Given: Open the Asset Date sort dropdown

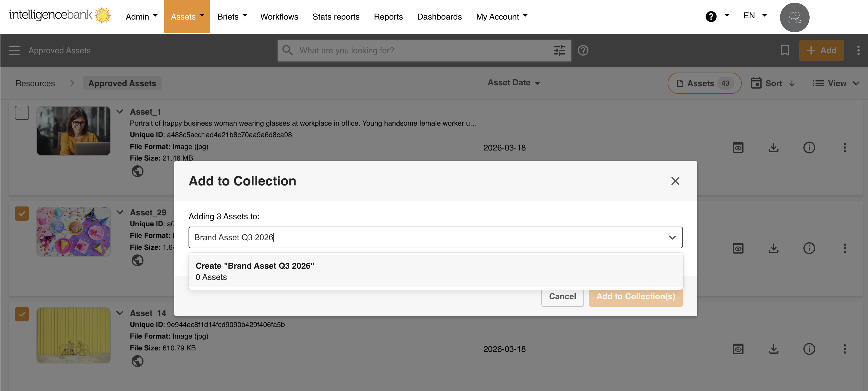Looking at the screenshot, I should click(513, 83).
